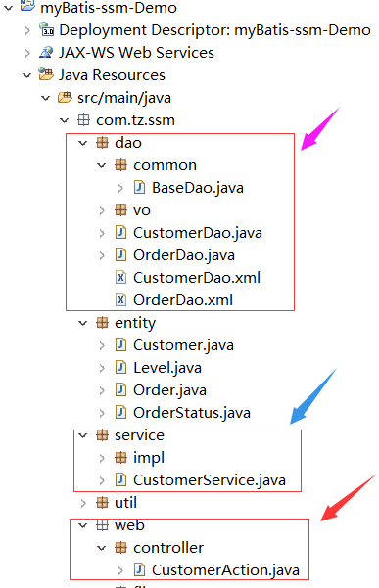Collapse the common package
Screen dimensions: 379x588
[101, 165]
